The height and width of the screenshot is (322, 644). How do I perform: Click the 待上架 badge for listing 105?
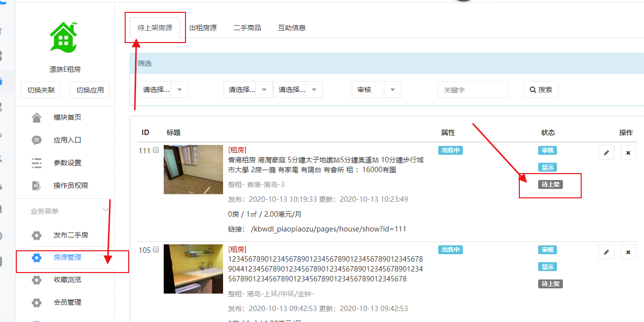(551, 284)
